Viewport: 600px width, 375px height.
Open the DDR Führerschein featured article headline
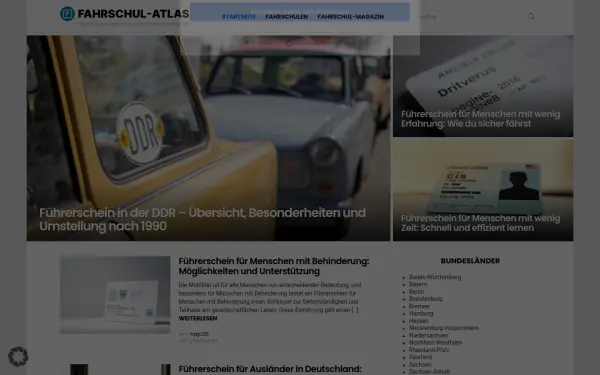(202, 219)
